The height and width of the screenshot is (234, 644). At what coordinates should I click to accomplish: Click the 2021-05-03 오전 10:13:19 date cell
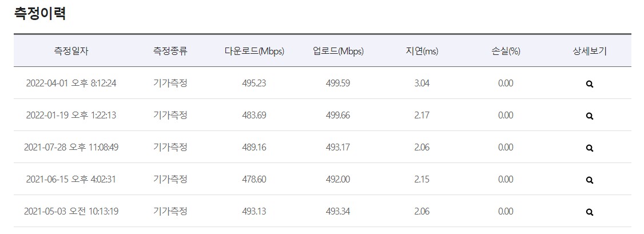71,211
